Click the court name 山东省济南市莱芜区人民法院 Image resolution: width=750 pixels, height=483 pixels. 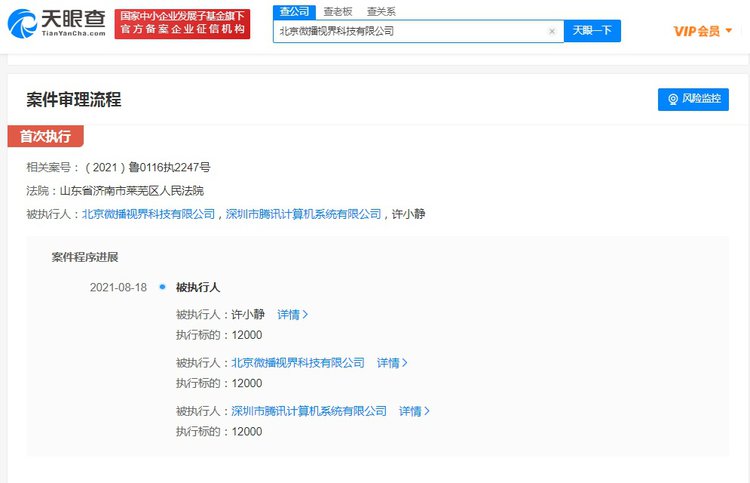pyautogui.click(x=132, y=191)
